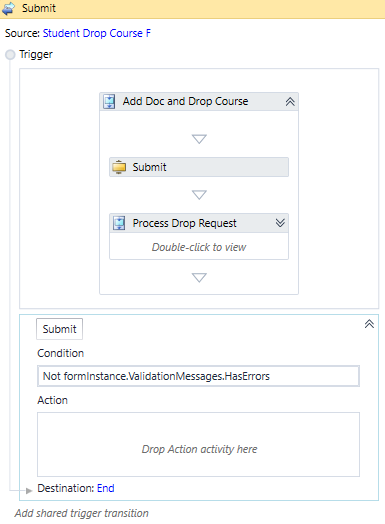This screenshot has height=524, width=385.
Task: Open the Student Drop Course F source link
Action: coord(97,33)
